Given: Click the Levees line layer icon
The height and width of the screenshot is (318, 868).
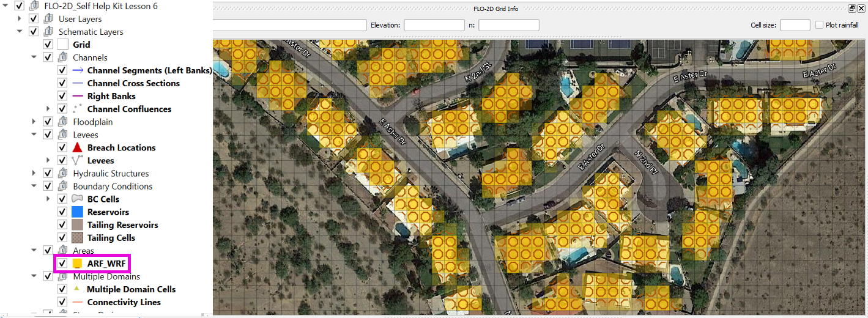Looking at the screenshot, I should coord(77,160).
